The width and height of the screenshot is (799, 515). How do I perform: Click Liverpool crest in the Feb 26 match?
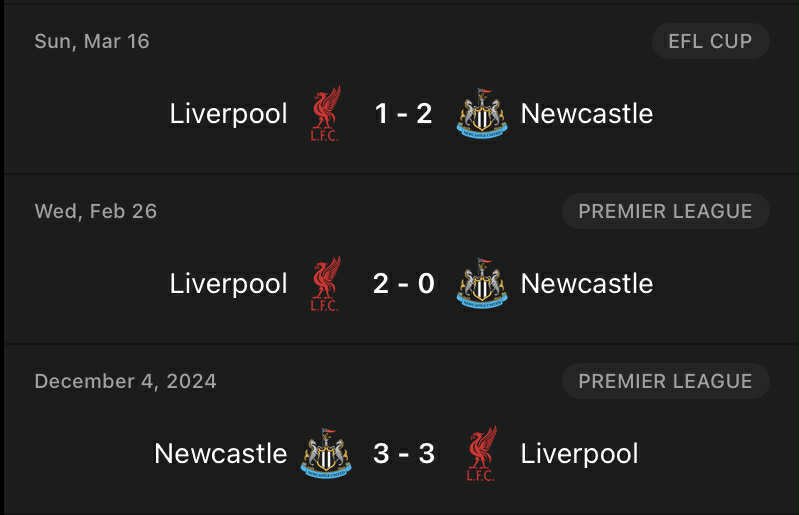coord(325,284)
